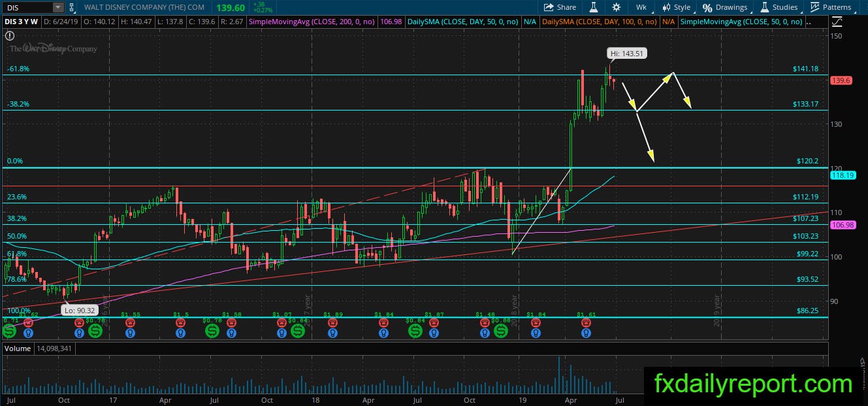Click the $86.25 Fibonacci level label
868x406 pixels.
(807, 311)
